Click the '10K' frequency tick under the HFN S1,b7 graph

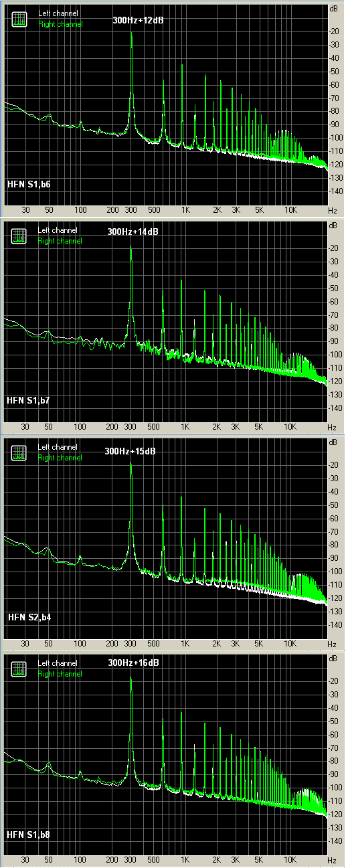(290, 427)
